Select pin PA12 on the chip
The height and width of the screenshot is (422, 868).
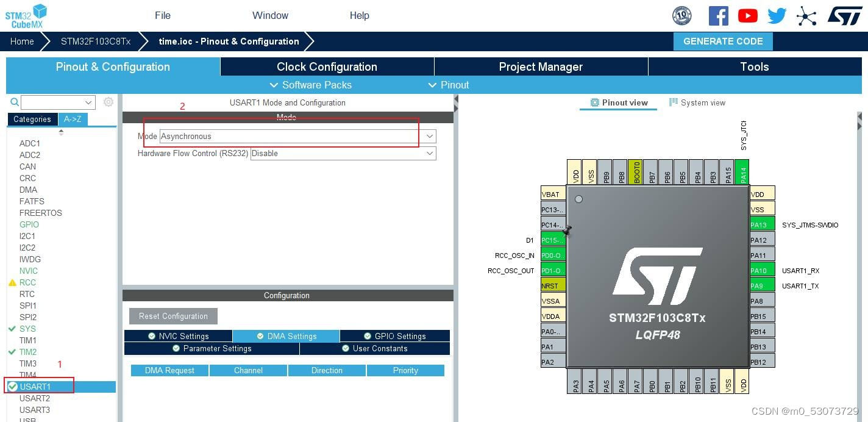point(762,240)
